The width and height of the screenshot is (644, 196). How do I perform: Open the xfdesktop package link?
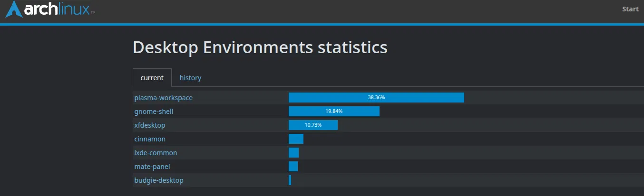pos(150,125)
